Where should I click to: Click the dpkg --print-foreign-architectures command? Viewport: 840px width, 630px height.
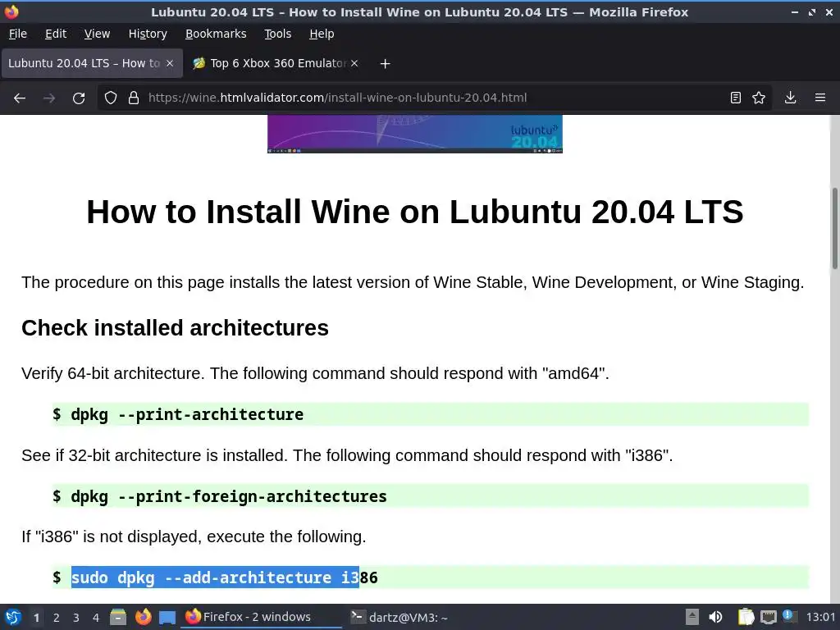tap(229, 496)
